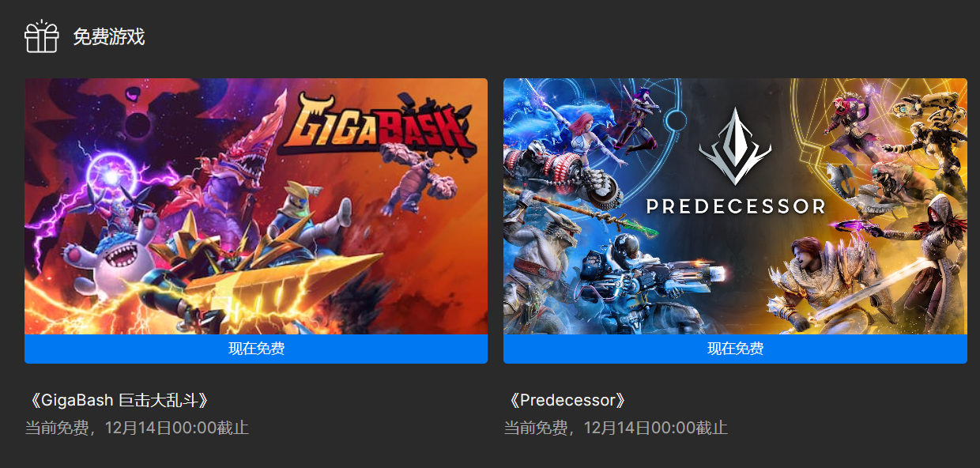Open the GigaBash game cover thumbnail

click(256, 206)
